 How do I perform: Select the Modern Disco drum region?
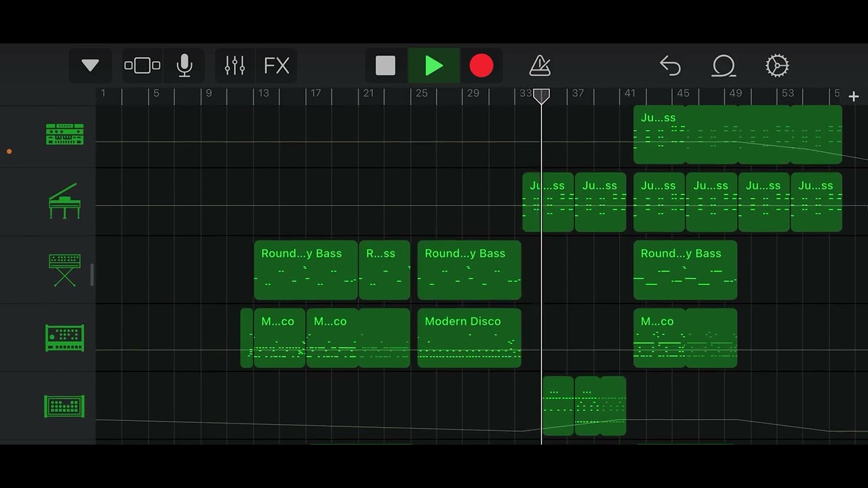(x=469, y=338)
